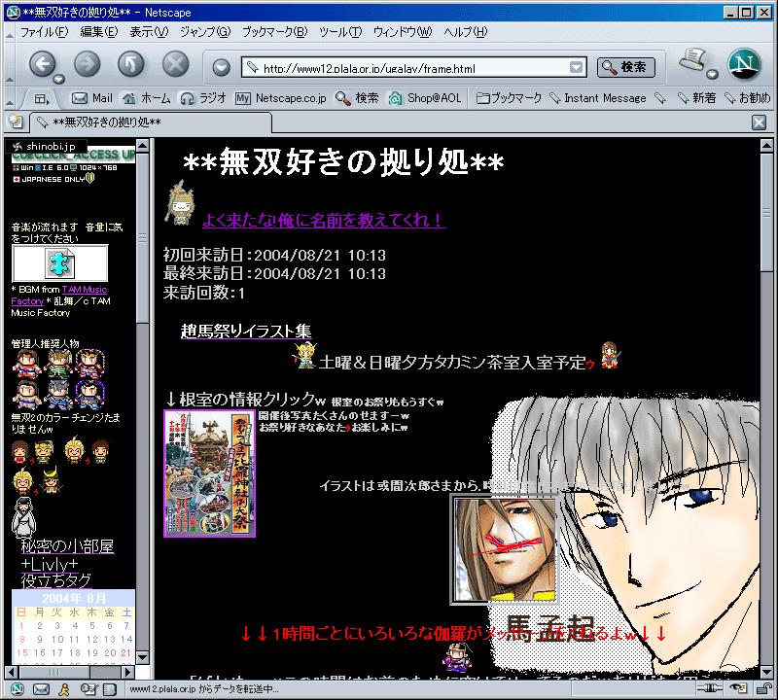The image size is (778, 700).
Task: Open Navigator from the status bar component icons
Action: 17,688
